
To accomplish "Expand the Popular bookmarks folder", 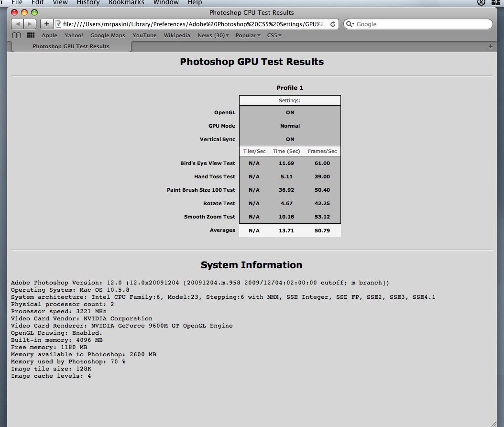I will [x=248, y=35].
